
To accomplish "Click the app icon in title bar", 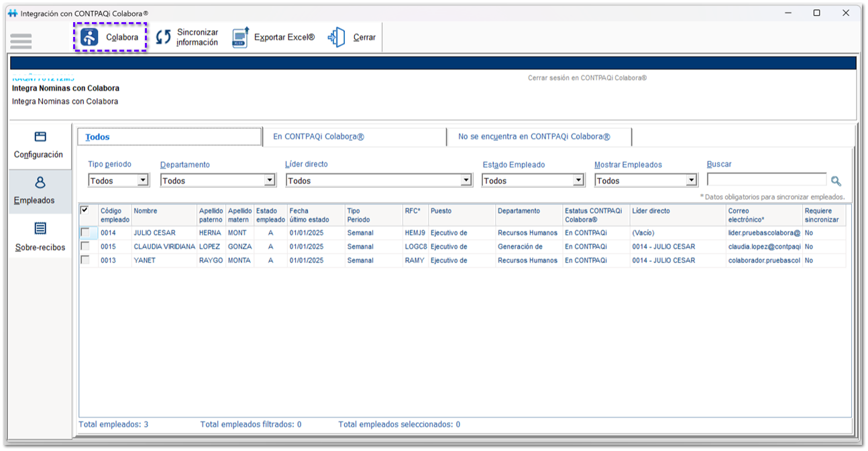I will point(12,13).
